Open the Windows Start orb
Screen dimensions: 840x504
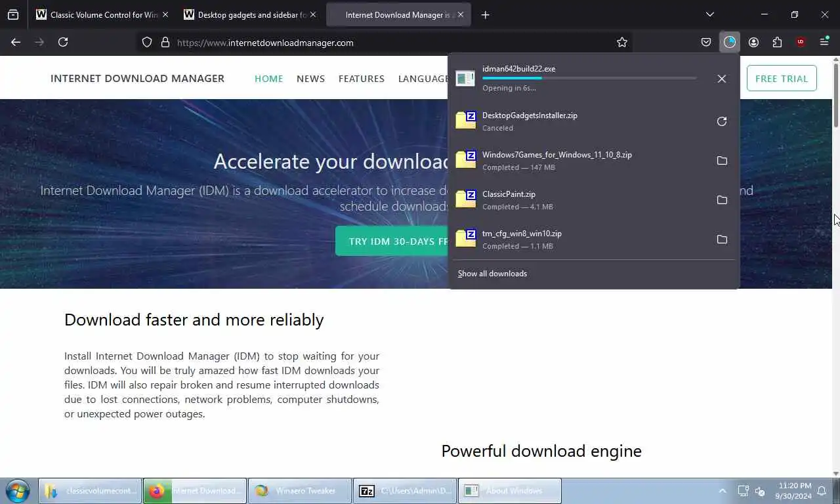coord(18,491)
